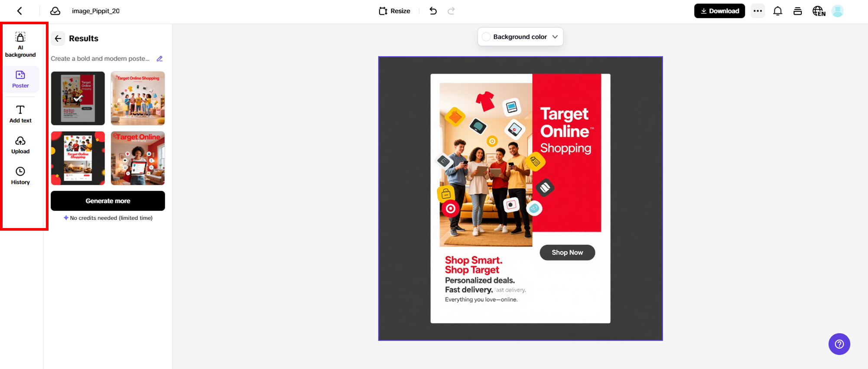Click the 'Results' panel heading
Image resolution: width=868 pixels, height=369 pixels.
pyautogui.click(x=84, y=39)
